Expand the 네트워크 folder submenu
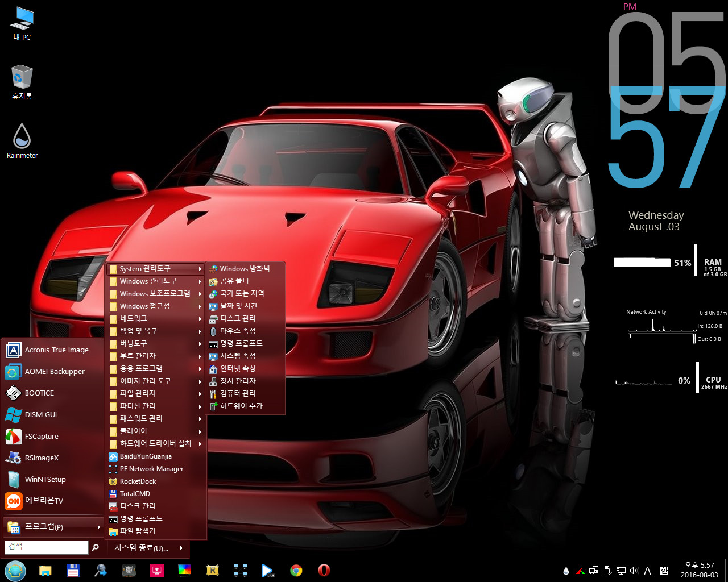The height and width of the screenshot is (582, 728). tap(156, 319)
